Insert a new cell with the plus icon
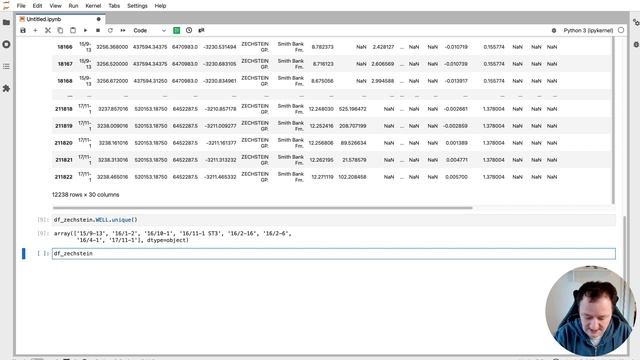The width and height of the screenshot is (640, 360). [36, 30]
